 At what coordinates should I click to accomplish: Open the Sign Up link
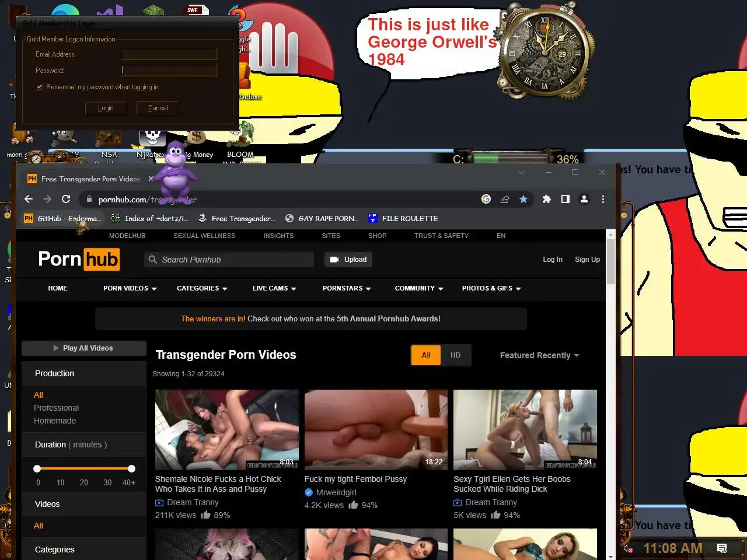tap(587, 260)
